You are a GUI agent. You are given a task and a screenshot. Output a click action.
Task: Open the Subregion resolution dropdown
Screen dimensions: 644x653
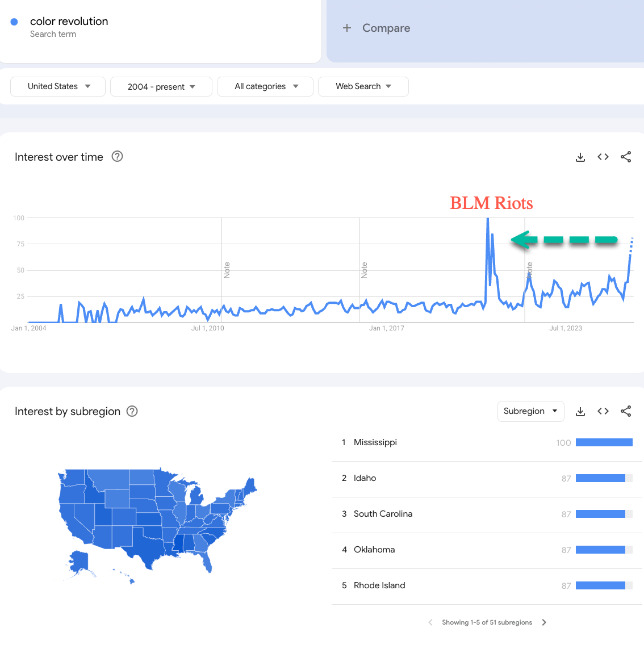click(530, 411)
